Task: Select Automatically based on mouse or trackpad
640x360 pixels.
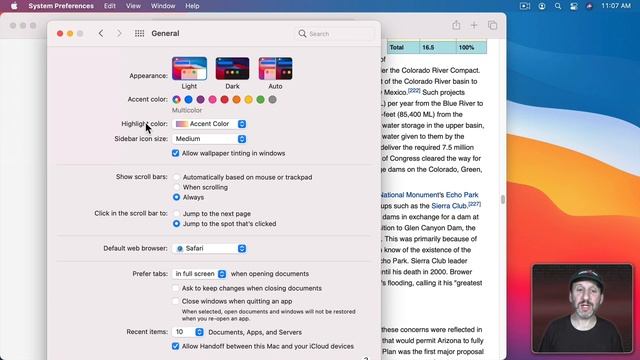Action: click(x=176, y=177)
